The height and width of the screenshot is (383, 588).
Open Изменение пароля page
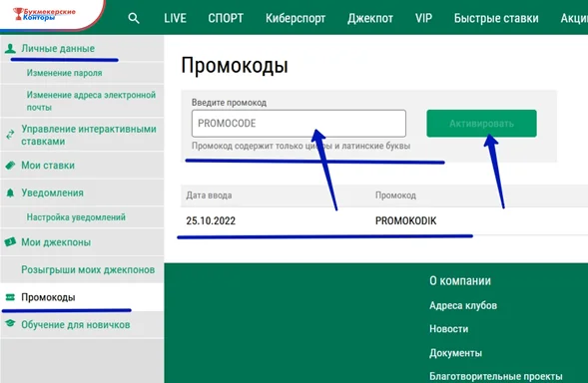[65, 73]
